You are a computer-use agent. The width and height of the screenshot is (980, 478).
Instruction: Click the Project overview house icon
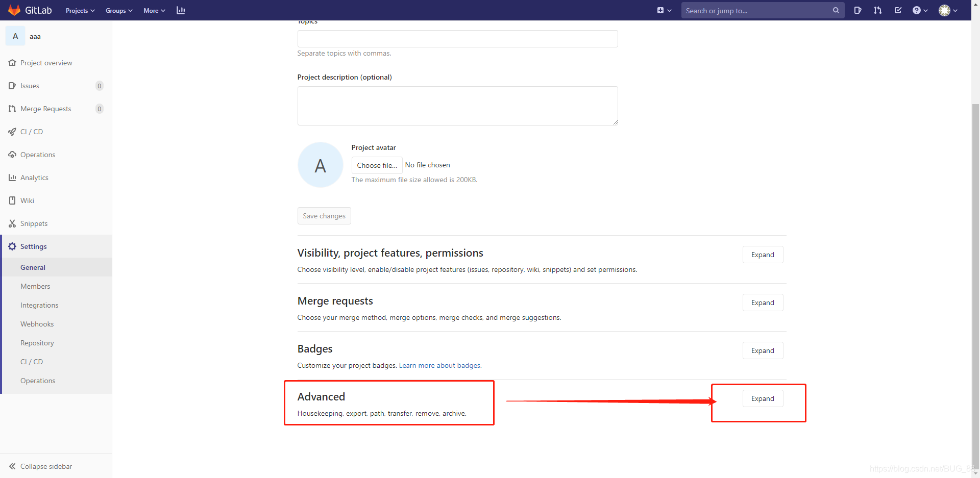point(12,63)
